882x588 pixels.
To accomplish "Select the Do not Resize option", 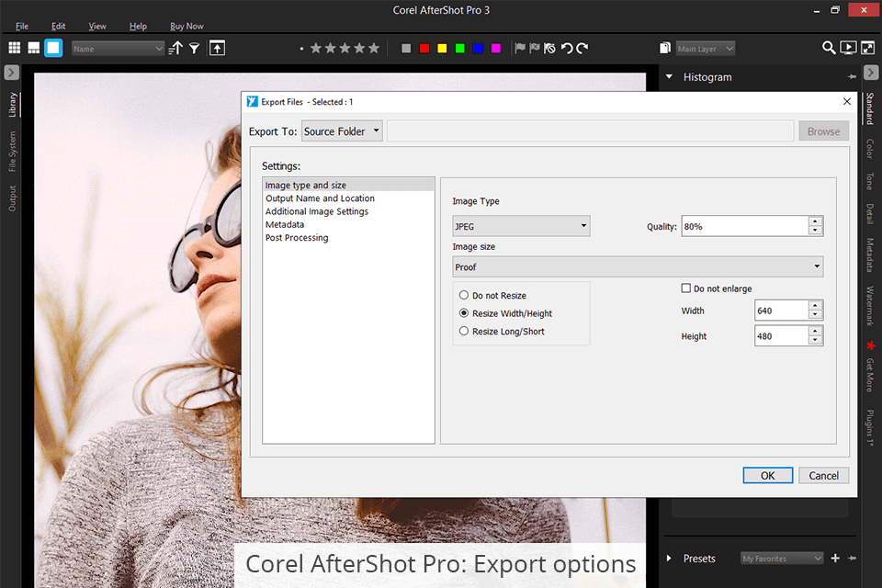I will 464,296.
